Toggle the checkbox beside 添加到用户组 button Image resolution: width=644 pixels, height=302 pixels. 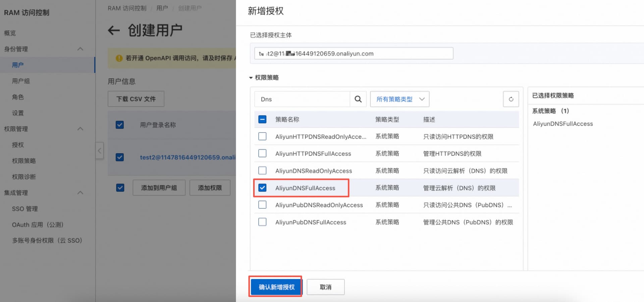point(120,188)
